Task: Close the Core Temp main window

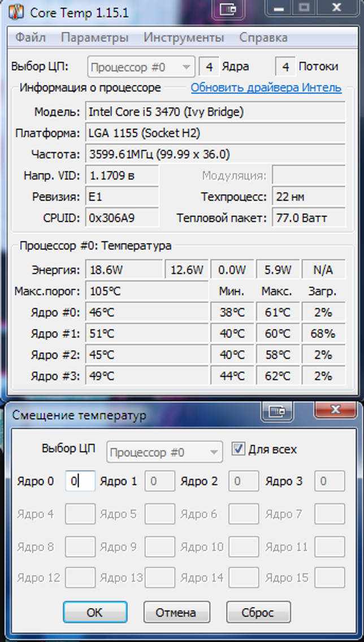Action: (337, 7)
